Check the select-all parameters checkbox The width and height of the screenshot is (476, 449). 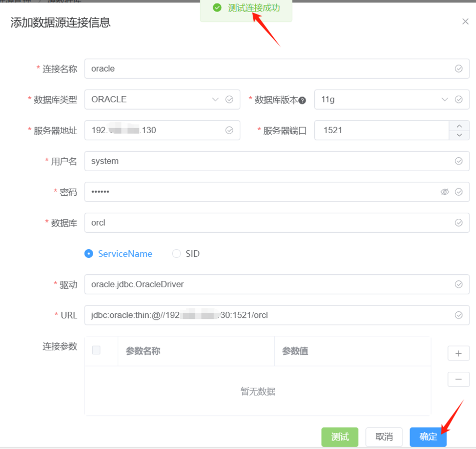[x=96, y=350]
